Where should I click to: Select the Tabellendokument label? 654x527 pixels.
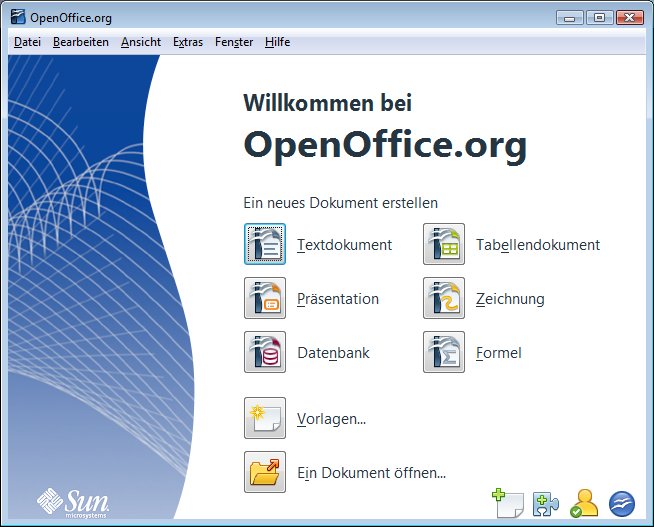click(538, 245)
